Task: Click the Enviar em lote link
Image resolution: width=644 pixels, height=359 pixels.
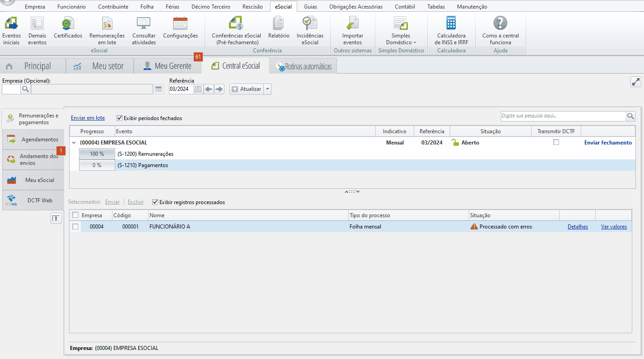Action: pyautogui.click(x=88, y=118)
